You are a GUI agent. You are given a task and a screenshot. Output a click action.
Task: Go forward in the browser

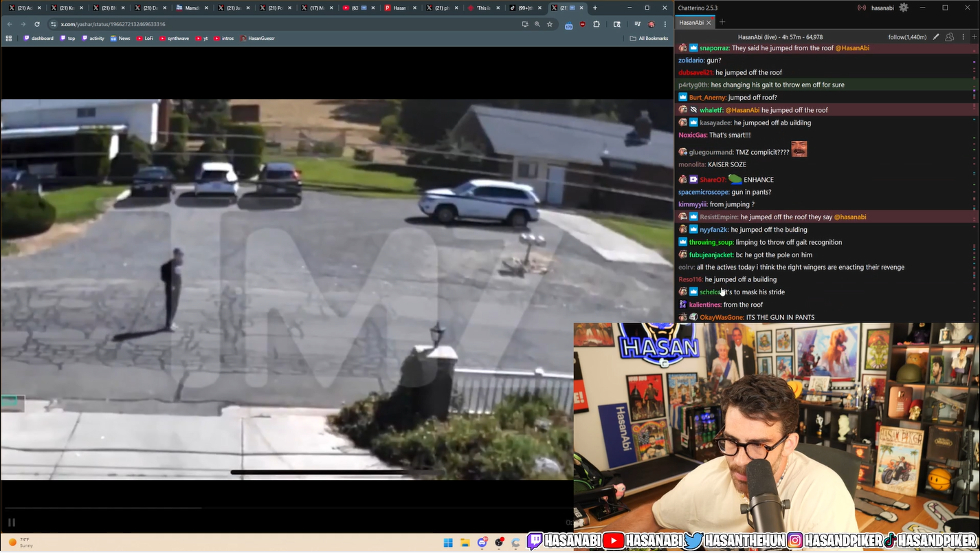23,24
